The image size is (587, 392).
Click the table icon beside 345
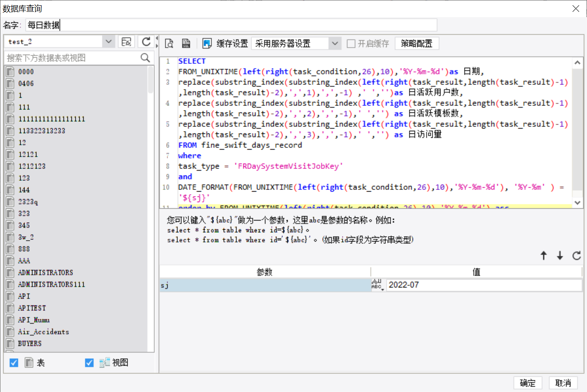[10, 225]
